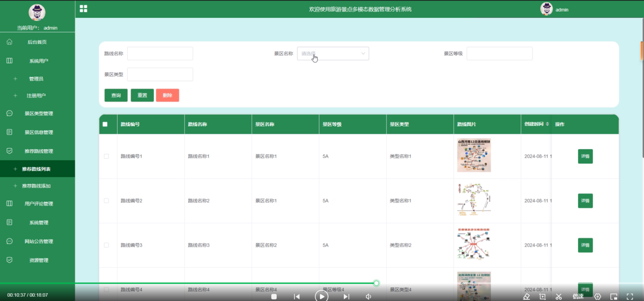Click the red 删除 delete button
The image size is (644, 301).
[x=167, y=95]
